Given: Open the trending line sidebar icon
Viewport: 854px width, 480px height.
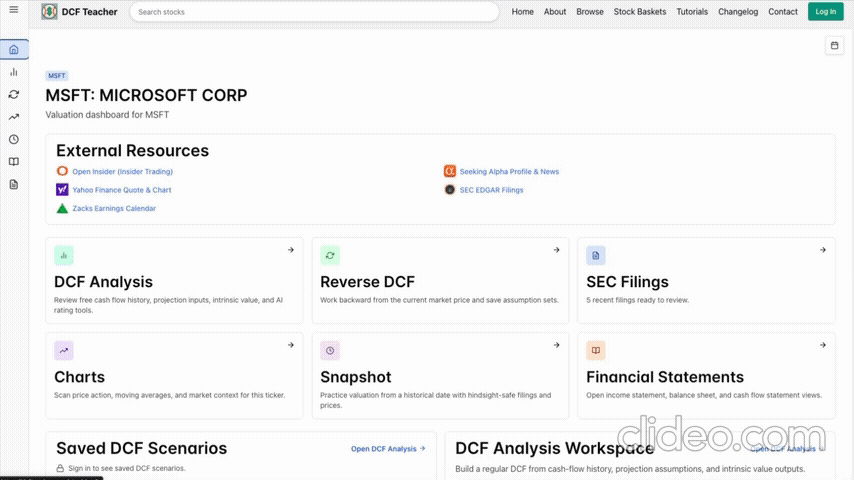Looking at the screenshot, I should click(x=14, y=117).
